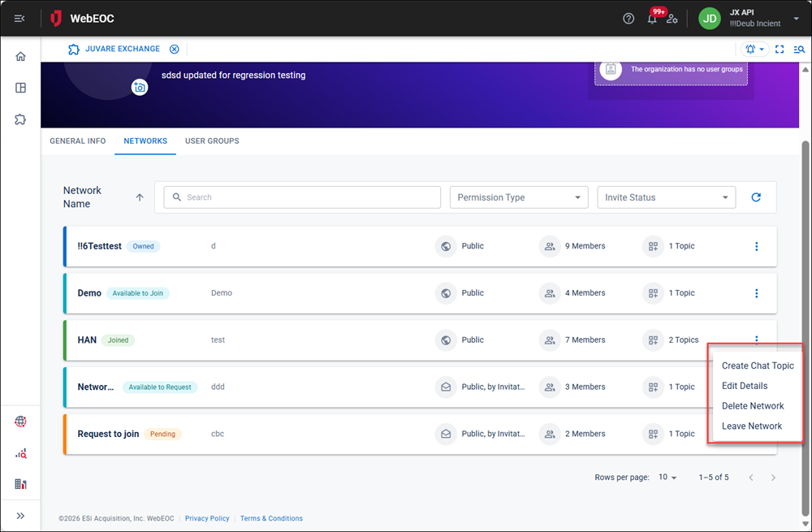
Task: Toggle fullscreen mode icon
Action: (780, 50)
